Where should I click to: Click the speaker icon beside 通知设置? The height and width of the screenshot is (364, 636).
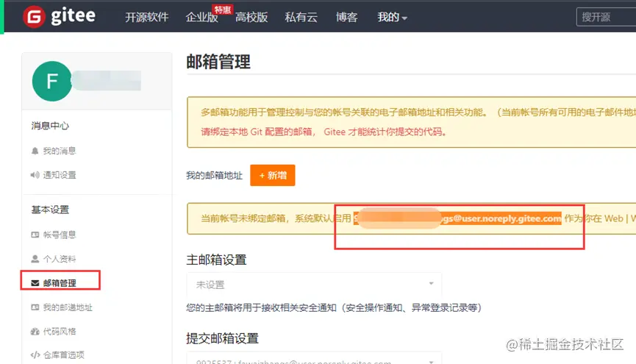pos(35,175)
